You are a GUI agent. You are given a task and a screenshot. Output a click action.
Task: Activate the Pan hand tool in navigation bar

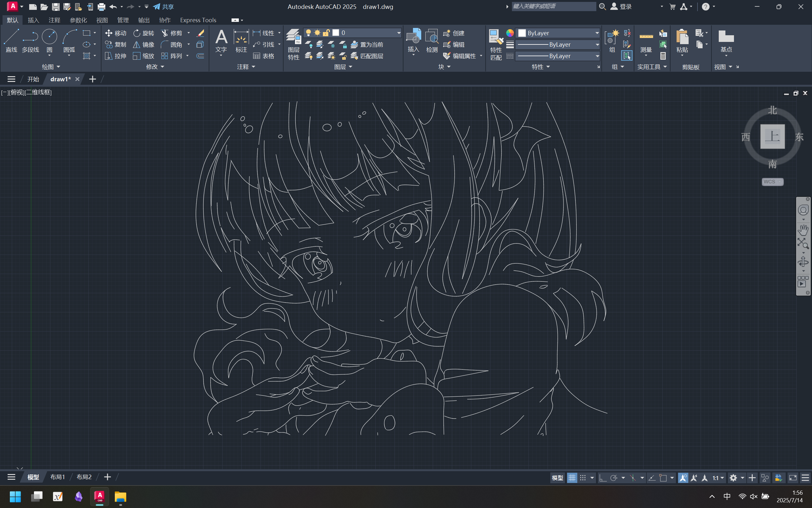[803, 230]
